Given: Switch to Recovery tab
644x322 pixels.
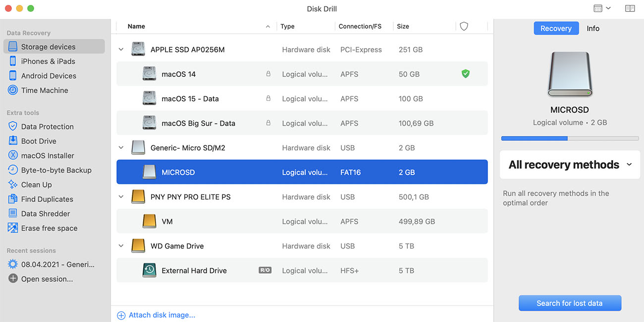Looking at the screenshot, I should [x=556, y=28].
